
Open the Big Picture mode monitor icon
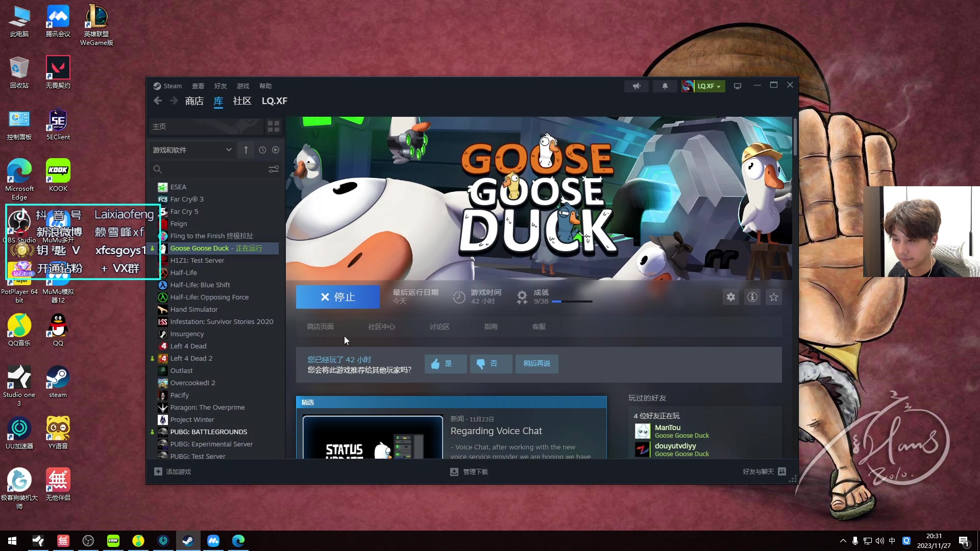tap(738, 86)
